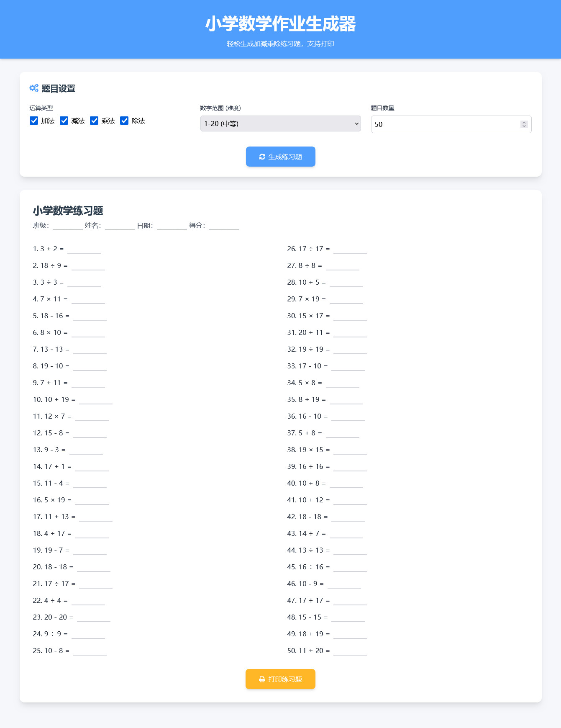Click the gears icon beside 题目设置
561x728 pixels.
click(34, 88)
